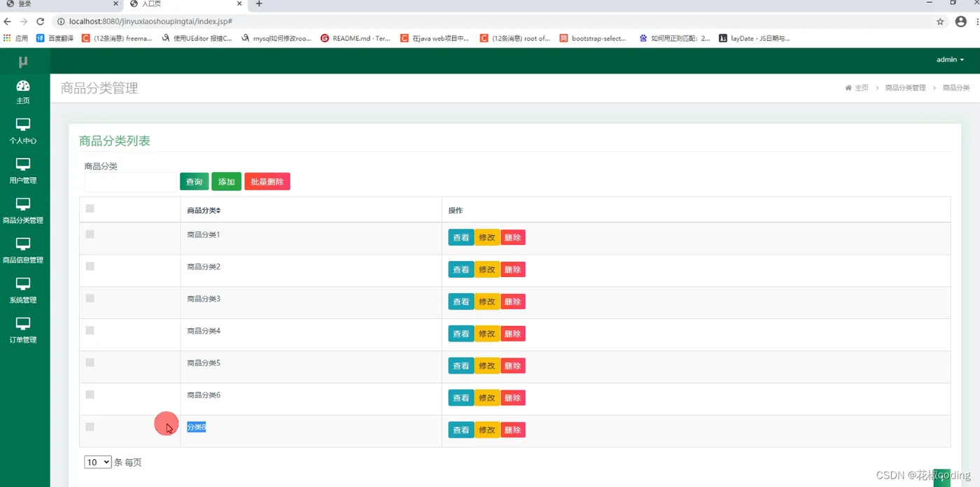Click the 操作 column header
The height and width of the screenshot is (487, 980).
click(x=456, y=211)
